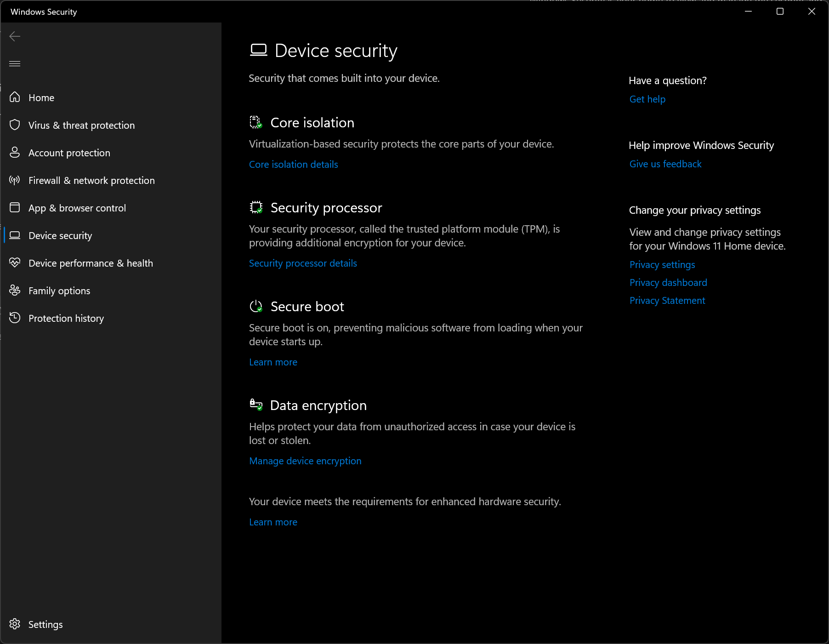Image resolution: width=829 pixels, height=644 pixels.
Task: Click the Data encryption lock icon
Action: coord(256,405)
